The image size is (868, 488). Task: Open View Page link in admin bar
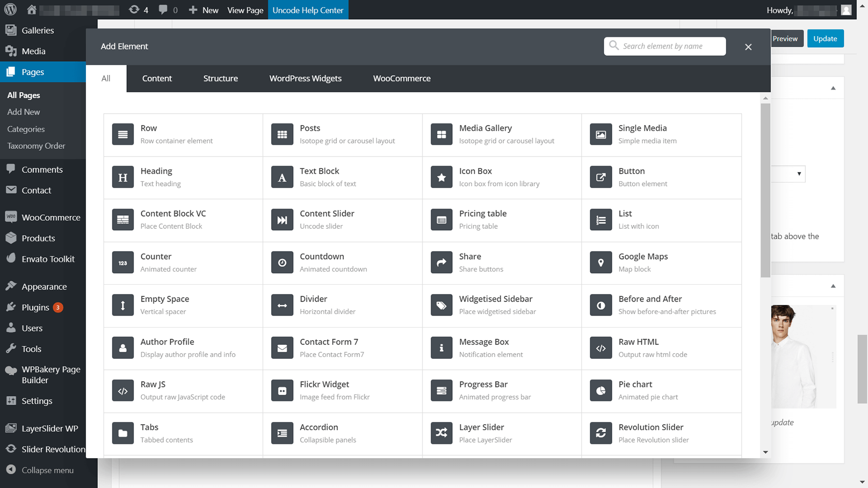tap(245, 10)
